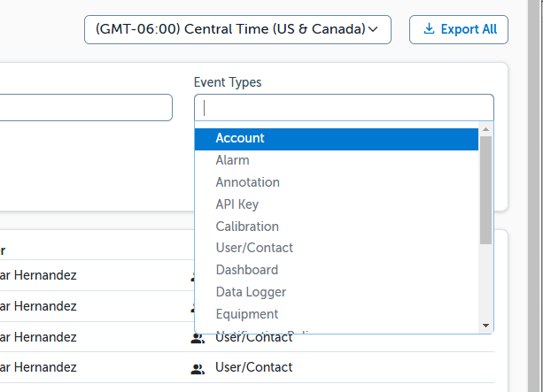Viewport: 543px width, 392px height.
Task: Pick Dashboard from the event types
Action: pos(246,270)
